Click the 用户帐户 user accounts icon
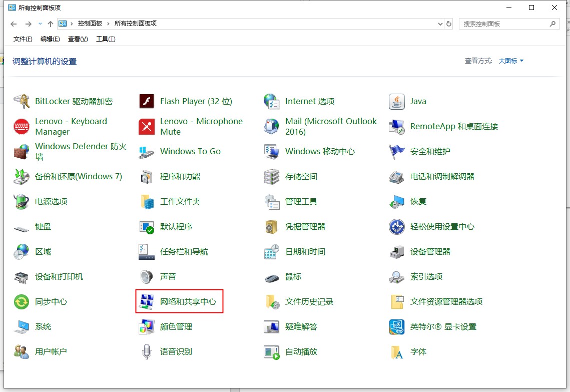570x392 pixels. tap(22, 351)
